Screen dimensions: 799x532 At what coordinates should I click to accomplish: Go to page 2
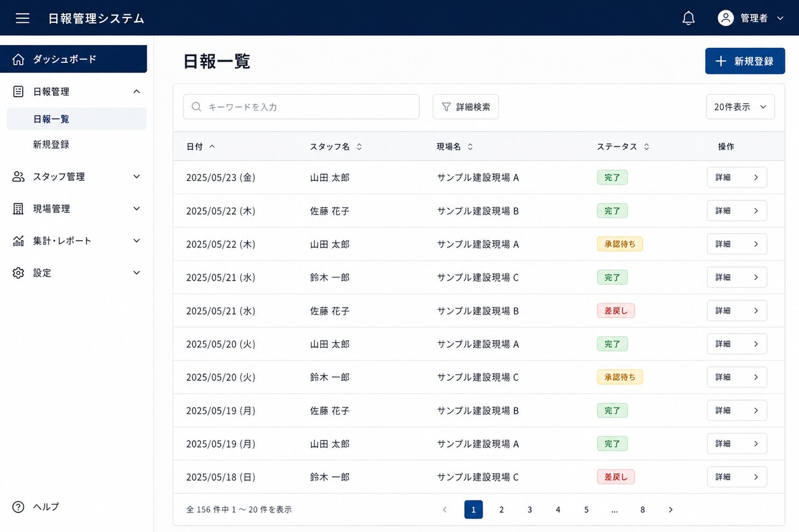pyautogui.click(x=502, y=510)
